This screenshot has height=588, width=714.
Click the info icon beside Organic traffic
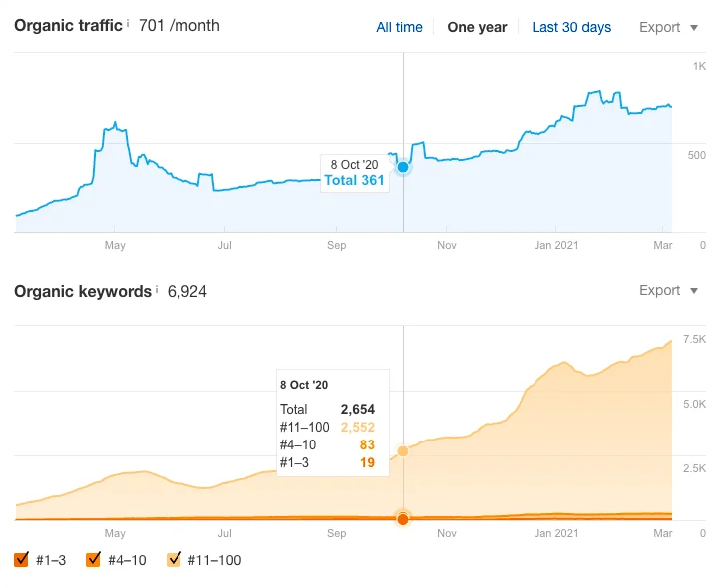128,23
